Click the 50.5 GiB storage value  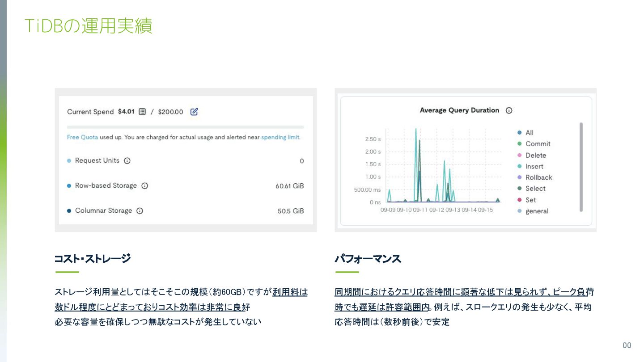[291, 211]
